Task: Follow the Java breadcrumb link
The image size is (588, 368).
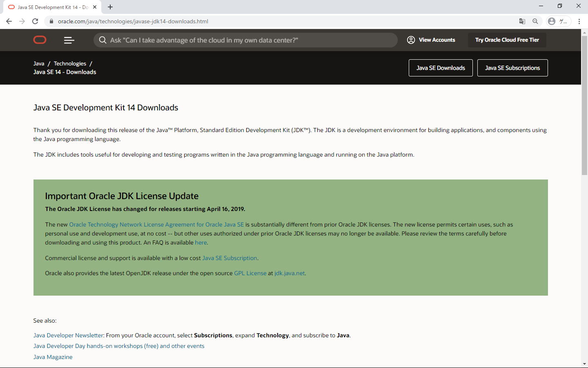Action: pyautogui.click(x=39, y=63)
